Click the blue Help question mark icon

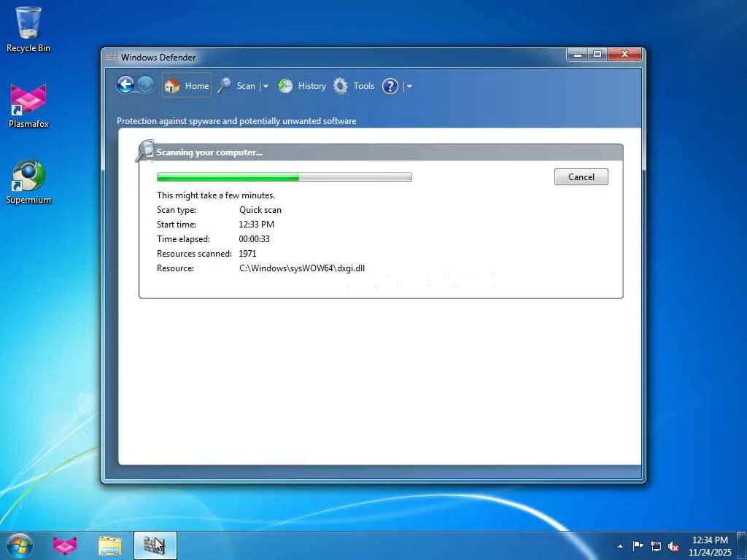tap(390, 86)
